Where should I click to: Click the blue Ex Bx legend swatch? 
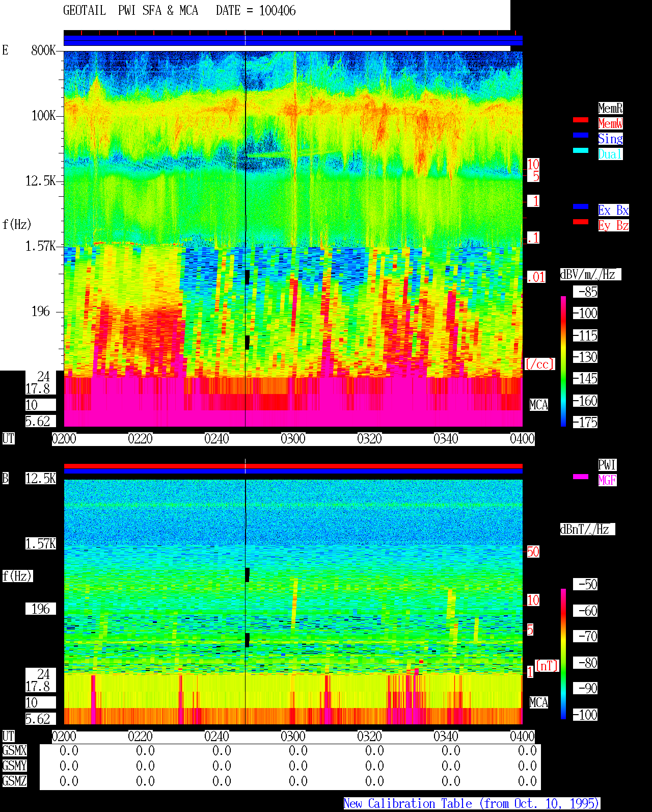[581, 206]
